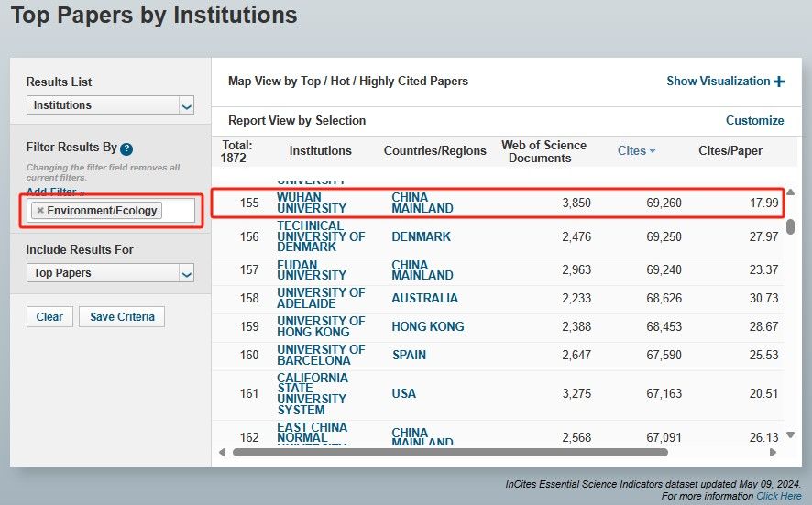This screenshot has width=812, height=505.
Task: Click the horizontal scrollbar left arrow
Action: tap(222, 452)
